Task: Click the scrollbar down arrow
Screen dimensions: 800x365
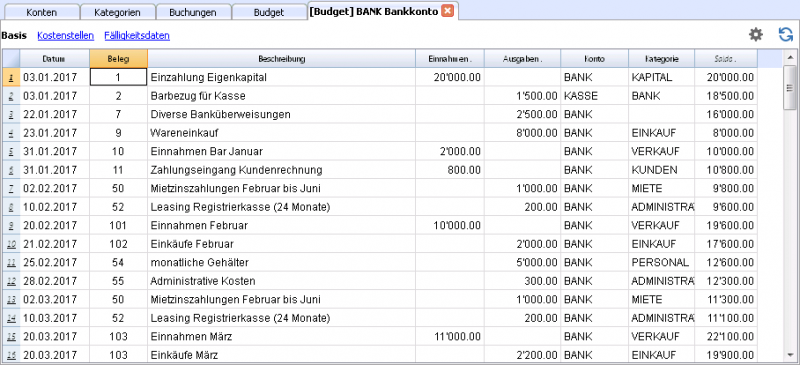Action: point(790,354)
